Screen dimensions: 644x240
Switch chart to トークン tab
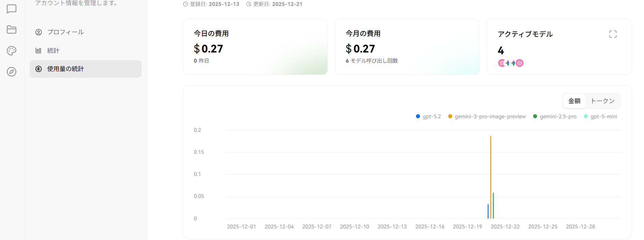[603, 101]
